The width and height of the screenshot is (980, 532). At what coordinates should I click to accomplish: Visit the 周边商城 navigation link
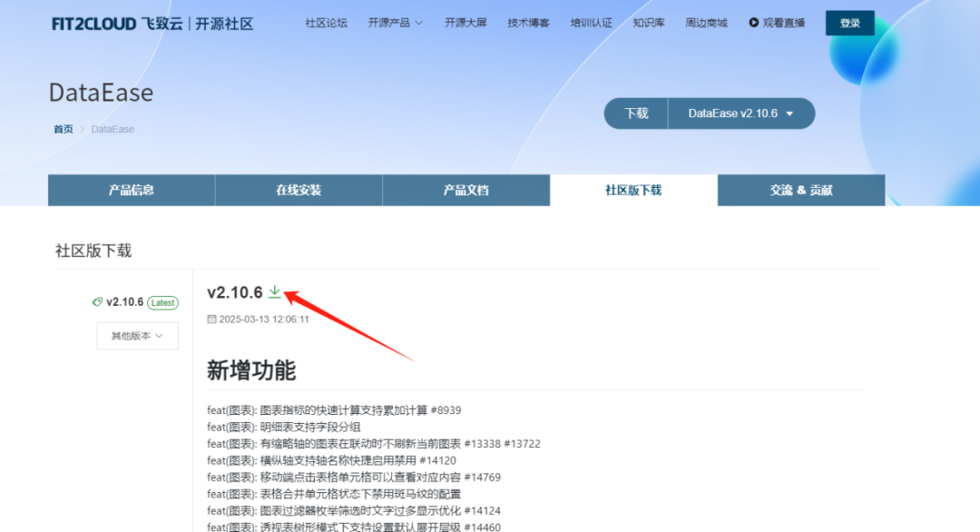[706, 23]
